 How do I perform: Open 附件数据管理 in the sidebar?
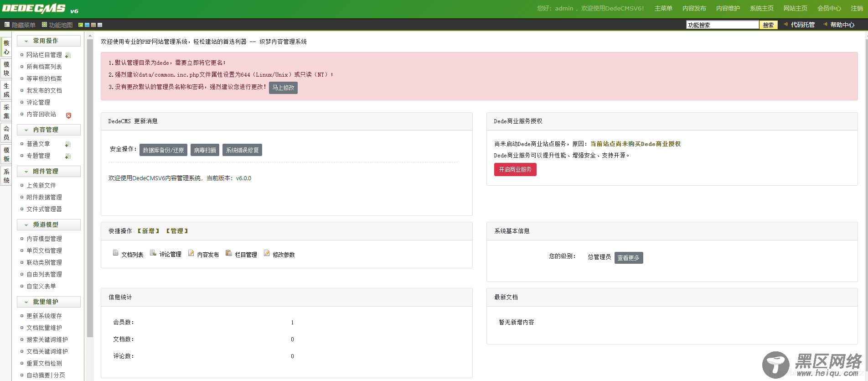click(x=44, y=197)
